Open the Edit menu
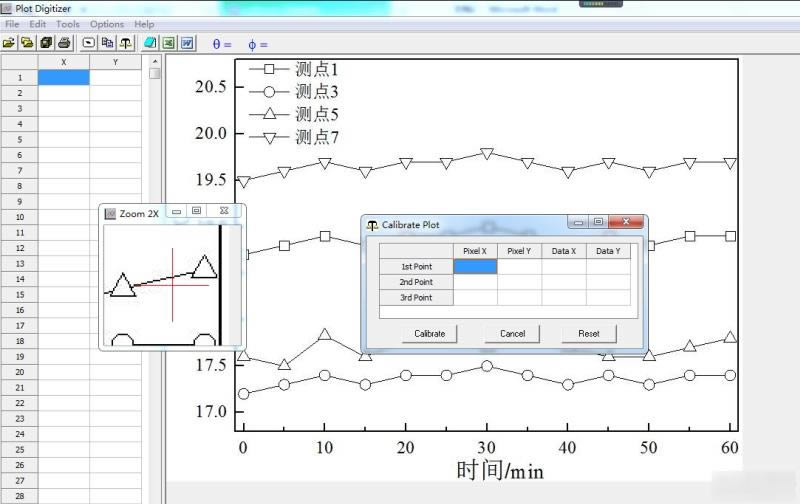The image size is (800, 504). [37, 24]
